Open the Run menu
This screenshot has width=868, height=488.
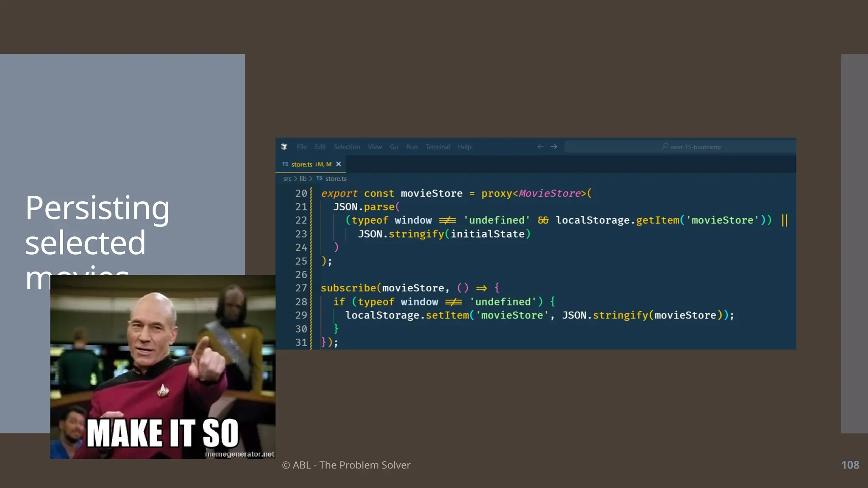(x=412, y=147)
